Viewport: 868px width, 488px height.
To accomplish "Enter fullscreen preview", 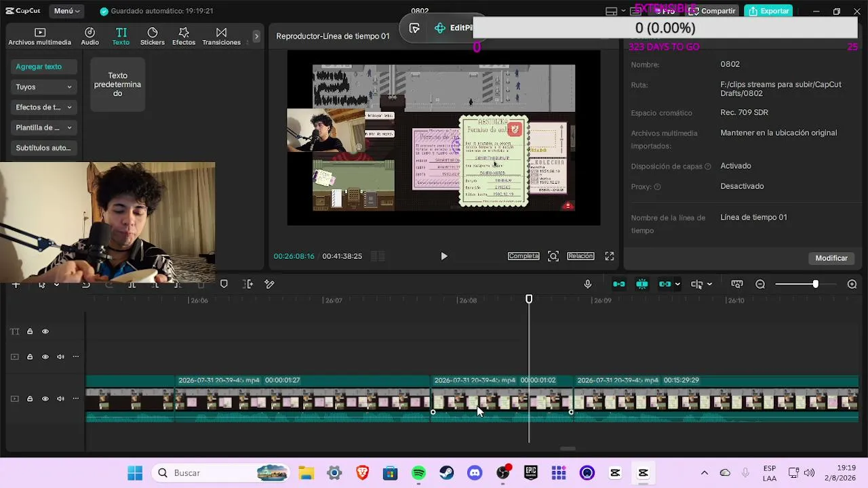I will tap(610, 256).
